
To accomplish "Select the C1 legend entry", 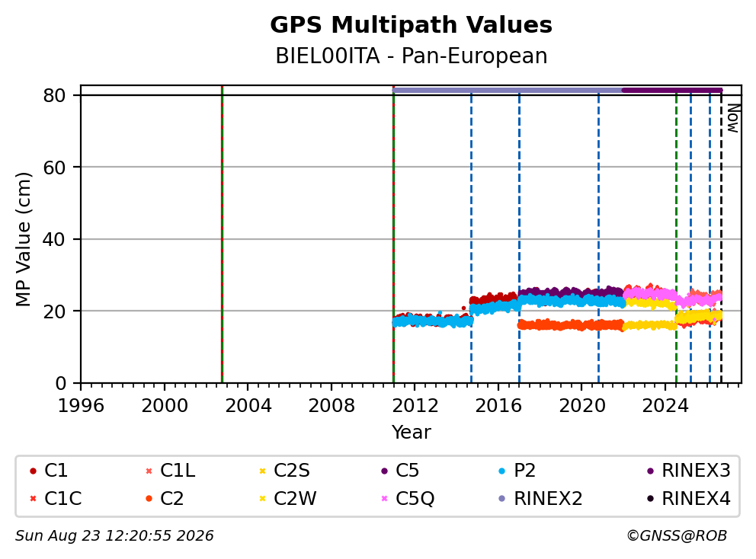I will tap(49, 471).
